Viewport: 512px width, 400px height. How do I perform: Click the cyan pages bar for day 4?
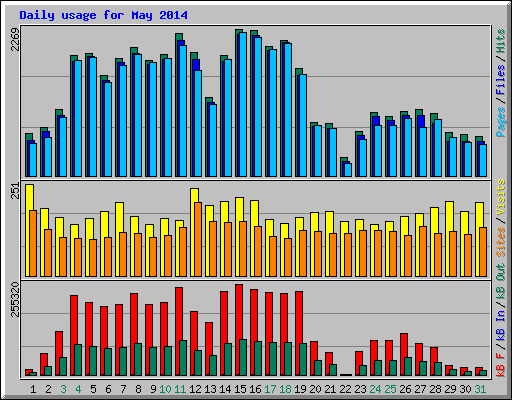(78, 118)
